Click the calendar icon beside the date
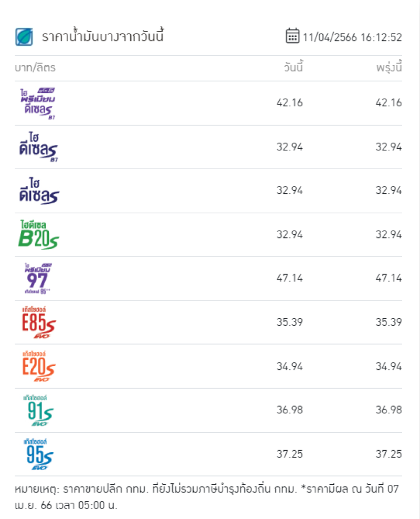 coord(292,36)
